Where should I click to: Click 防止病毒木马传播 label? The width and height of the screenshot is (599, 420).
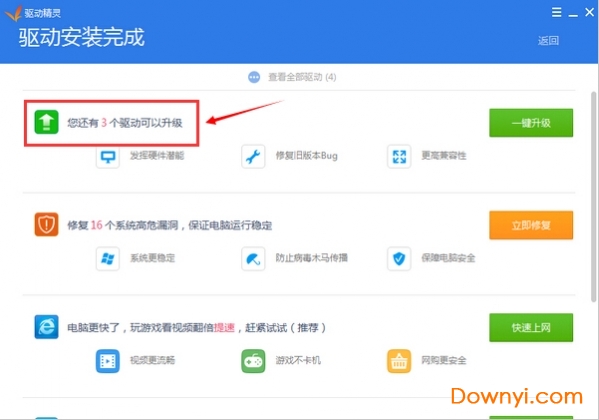[312, 258]
